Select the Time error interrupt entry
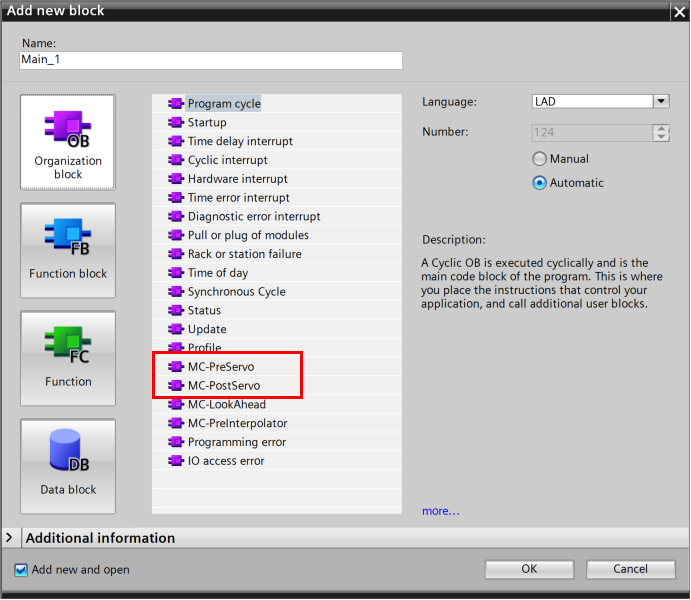The width and height of the screenshot is (691, 600). [x=277, y=197]
